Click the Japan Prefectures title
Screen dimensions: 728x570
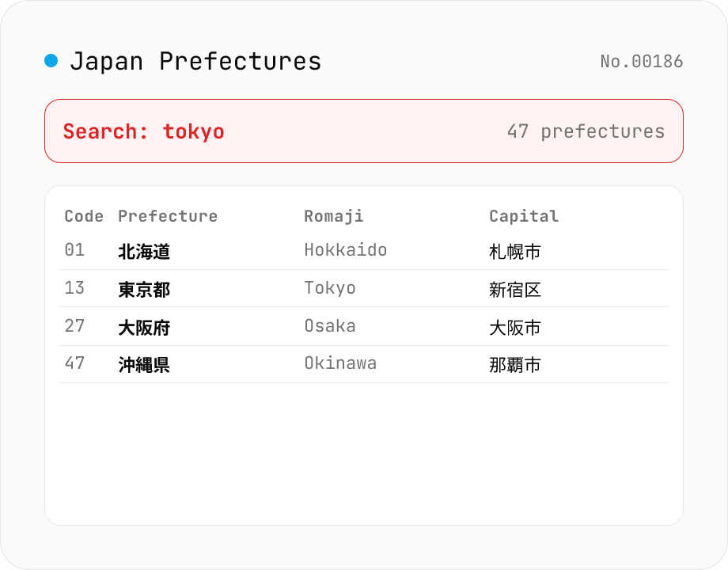pyautogui.click(x=195, y=61)
